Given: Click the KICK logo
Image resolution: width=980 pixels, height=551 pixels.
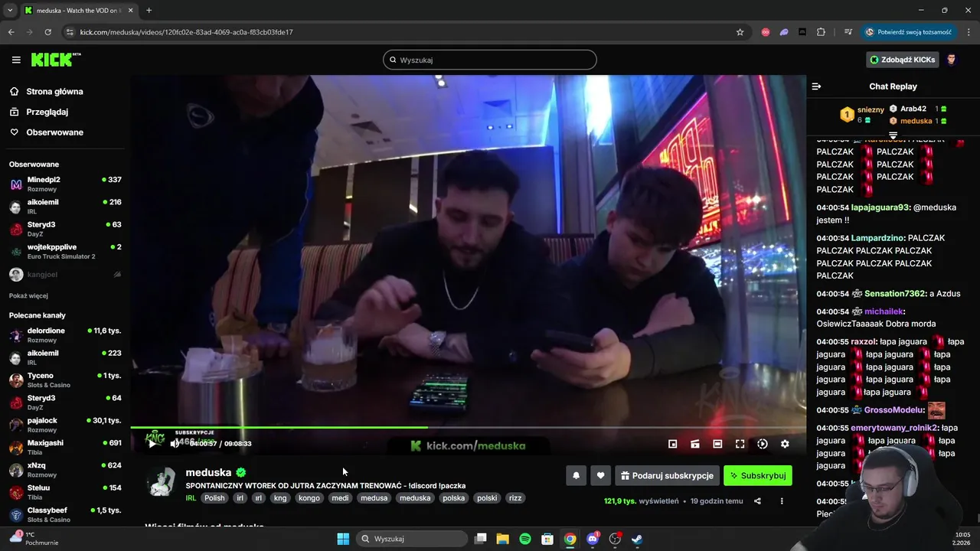Looking at the screenshot, I should 56,60.
